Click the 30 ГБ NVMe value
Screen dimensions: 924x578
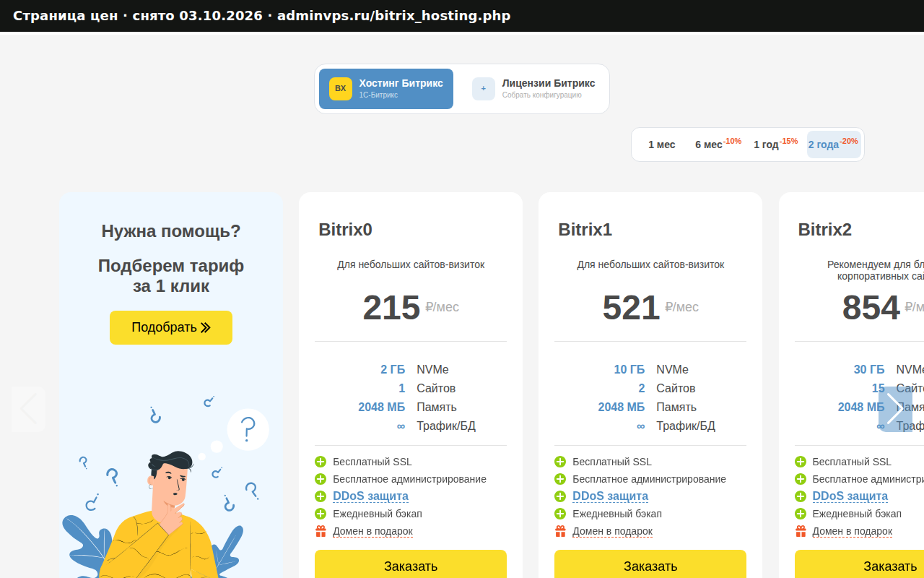(869, 369)
